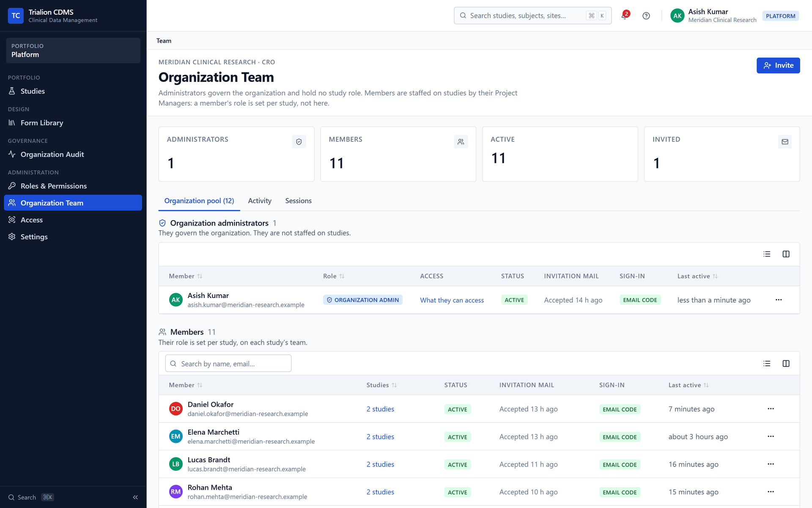Switch to the Sessions tab
The height and width of the screenshot is (508, 812).
(298, 201)
